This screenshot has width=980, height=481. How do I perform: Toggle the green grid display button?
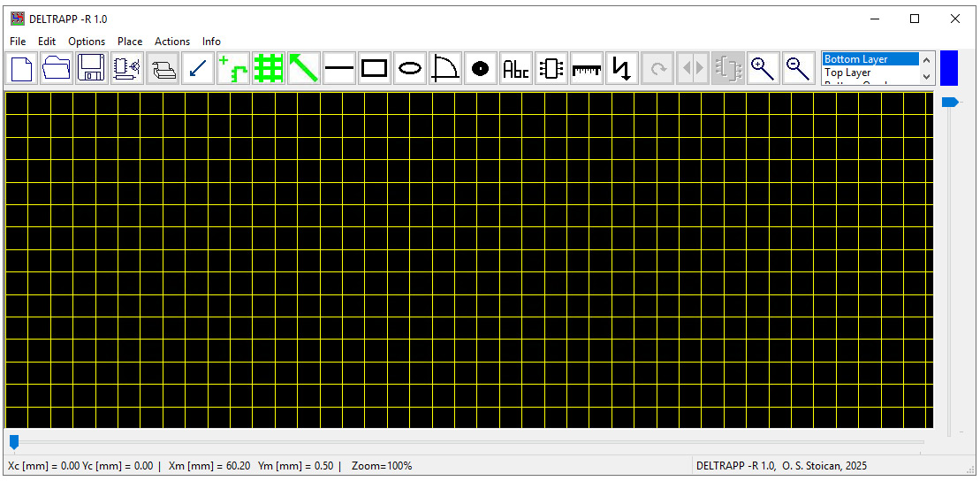pos(268,68)
